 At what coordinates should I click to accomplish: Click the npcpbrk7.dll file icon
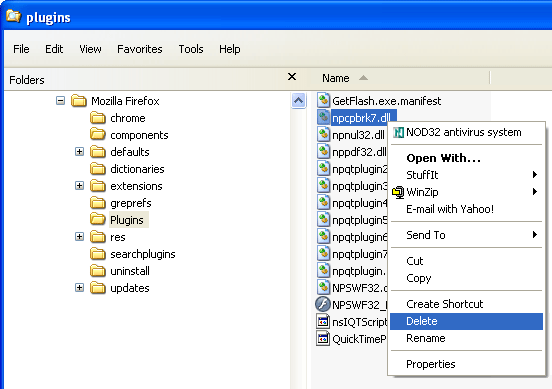point(323,117)
